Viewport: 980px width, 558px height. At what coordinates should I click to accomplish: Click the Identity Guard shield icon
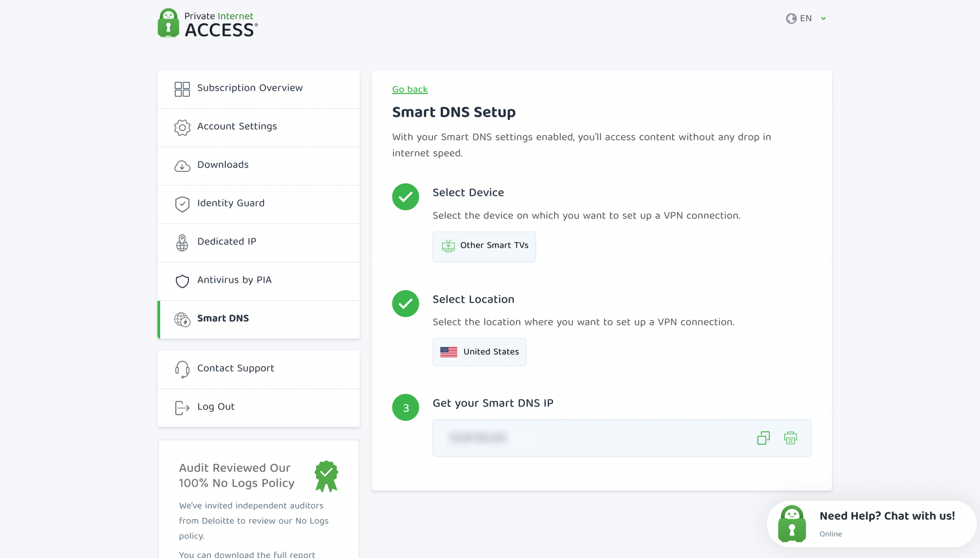click(x=182, y=204)
